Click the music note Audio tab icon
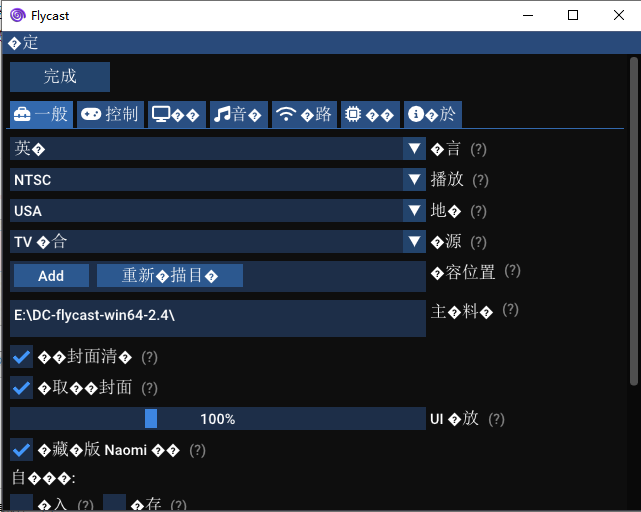 tap(222, 114)
